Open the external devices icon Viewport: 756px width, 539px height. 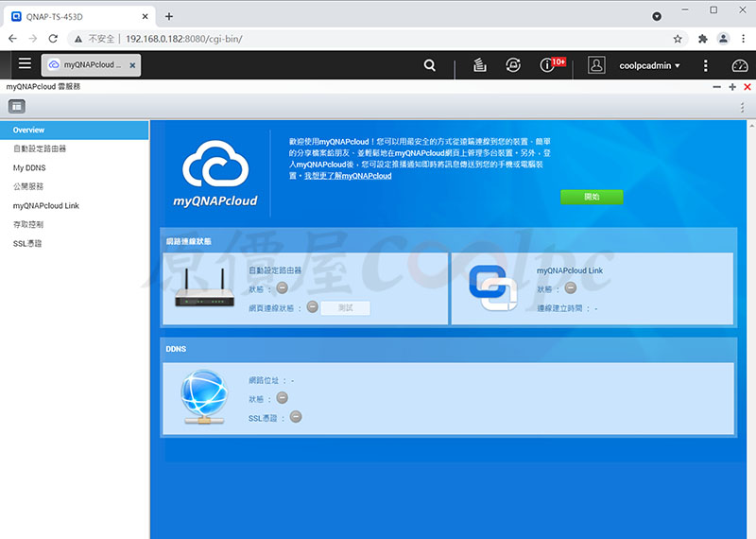[x=513, y=64]
